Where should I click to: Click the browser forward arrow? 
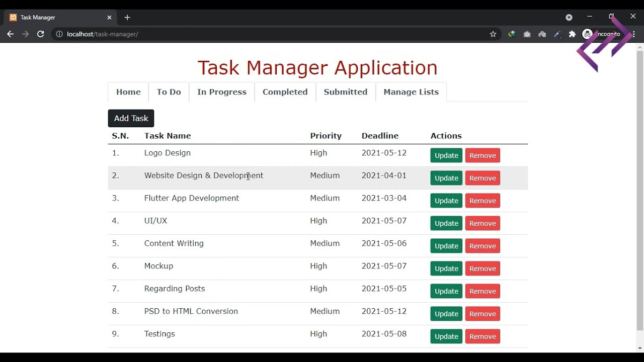point(26,34)
